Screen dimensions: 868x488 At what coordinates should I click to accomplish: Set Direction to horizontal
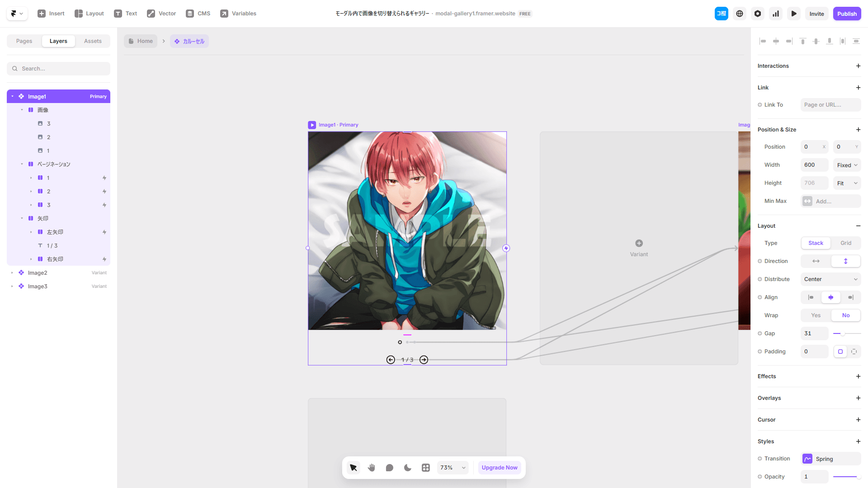click(x=816, y=261)
